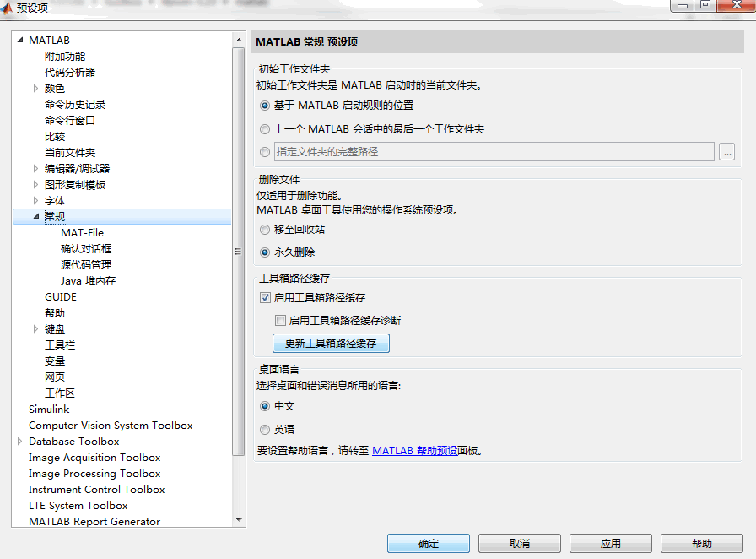Screen dimensions: 756x559
Task: Expand the 键盘 node arrow
Action: [35, 328]
